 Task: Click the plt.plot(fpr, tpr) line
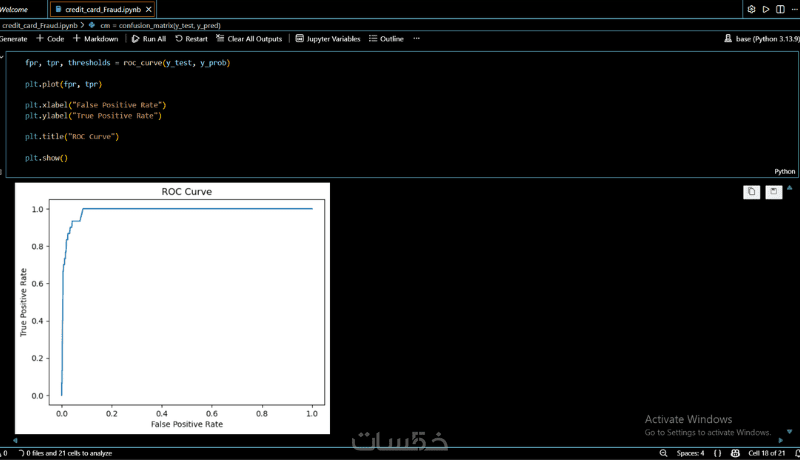click(x=63, y=84)
